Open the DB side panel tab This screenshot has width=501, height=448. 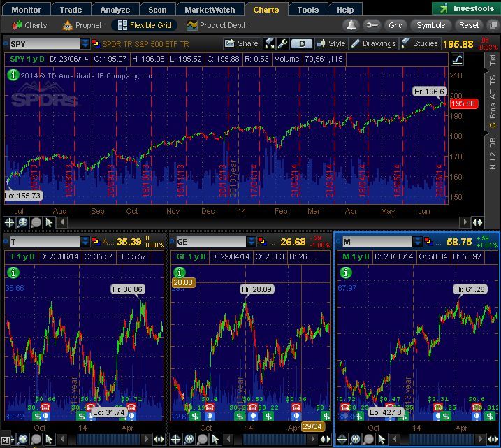click(493, 143)
